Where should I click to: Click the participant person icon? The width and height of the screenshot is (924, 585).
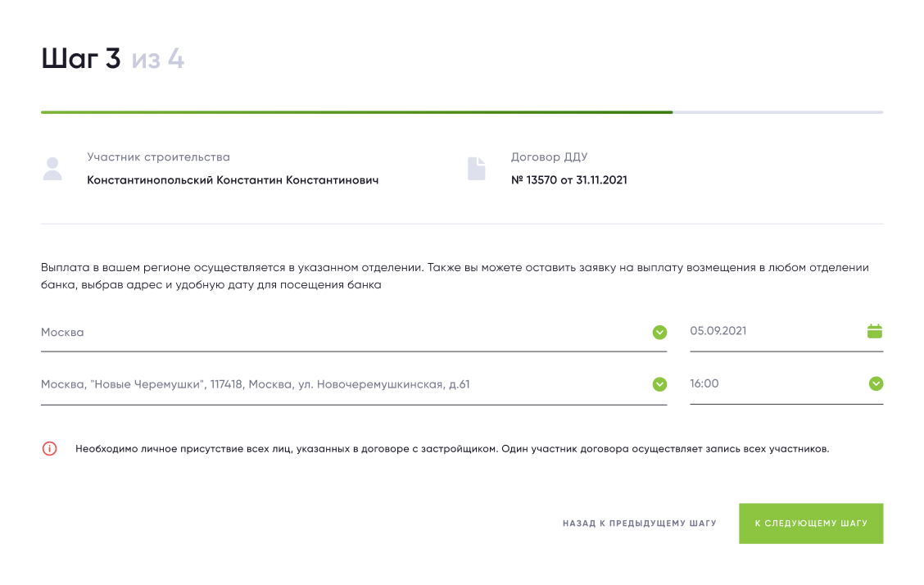point(52,169)
